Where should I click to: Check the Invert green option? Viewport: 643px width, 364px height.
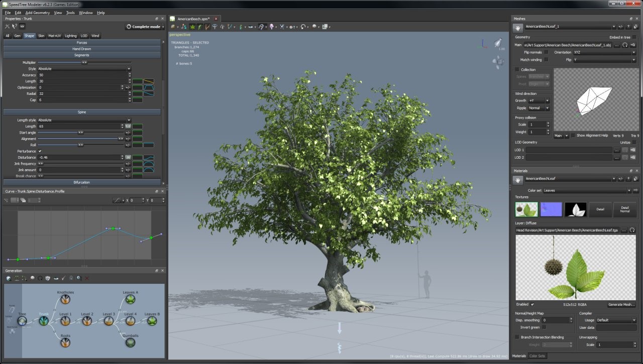[544, 327]
